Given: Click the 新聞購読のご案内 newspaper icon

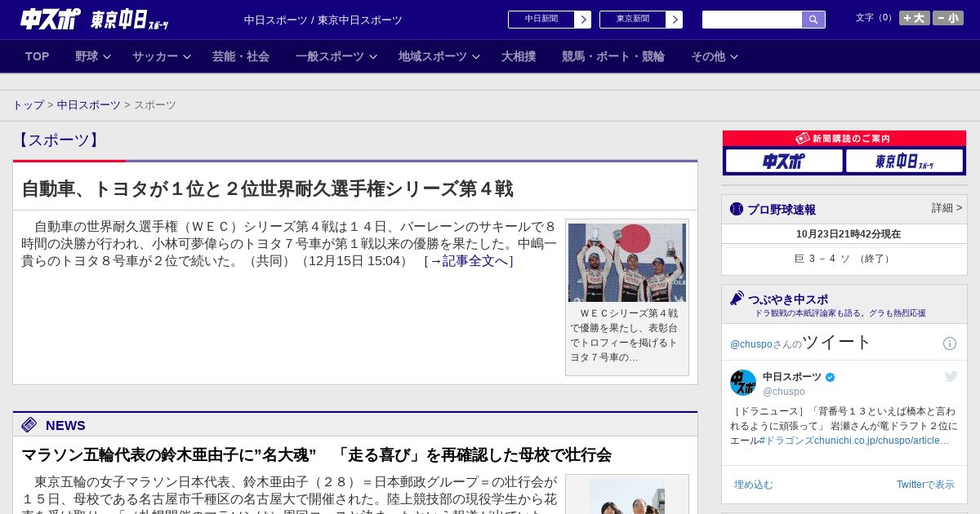Looking at the screenshot, I should click(x=803, y=139).
